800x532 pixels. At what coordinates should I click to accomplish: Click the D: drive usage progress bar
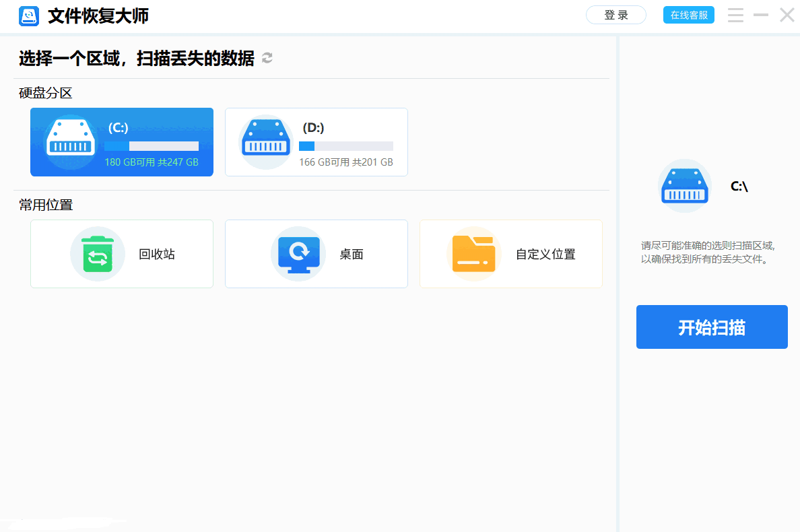(x=345, y=145)
